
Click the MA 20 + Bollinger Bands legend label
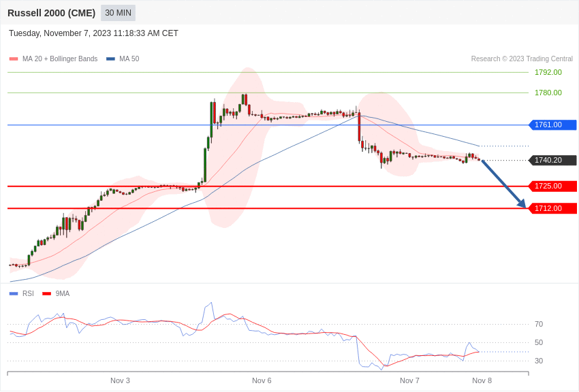[60, 59]
